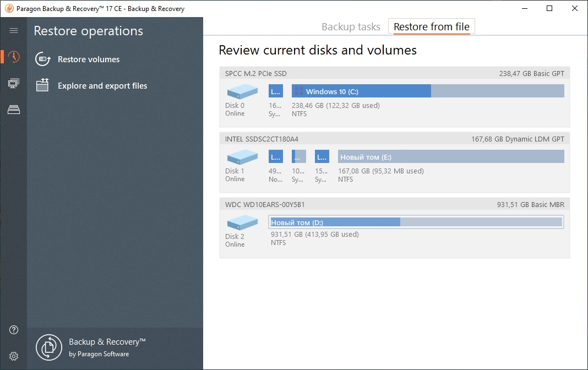Click 167,08 GB (95,32 MB used) text
Viewport: 588px width, 370px height.
(381, 171)
